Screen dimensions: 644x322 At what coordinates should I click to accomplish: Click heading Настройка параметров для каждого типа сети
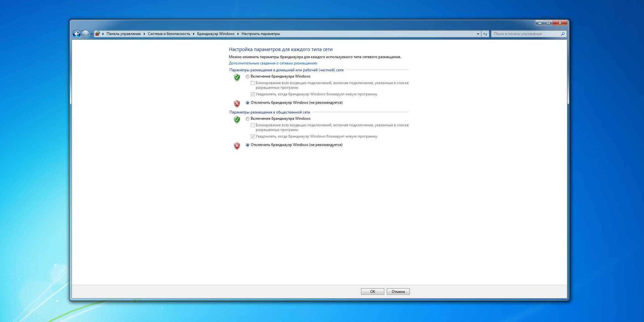(281, 49)
